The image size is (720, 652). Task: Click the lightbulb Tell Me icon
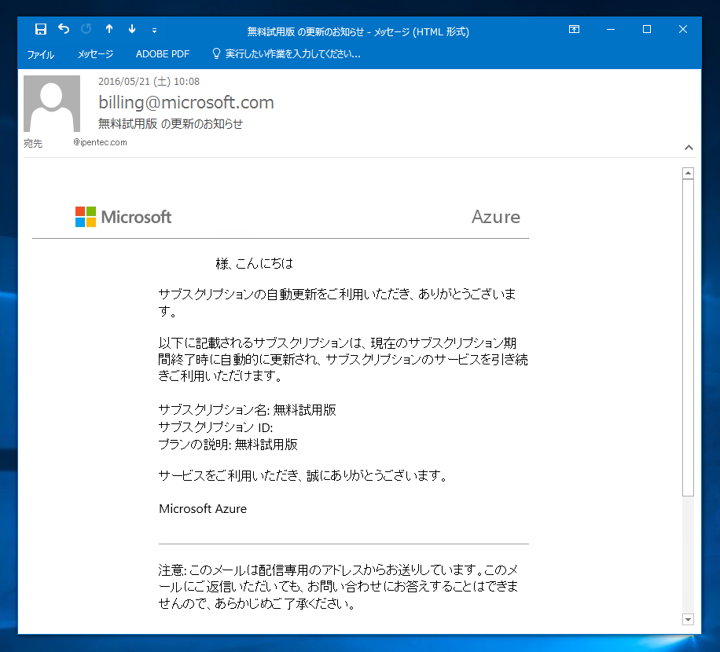(216, 54)
